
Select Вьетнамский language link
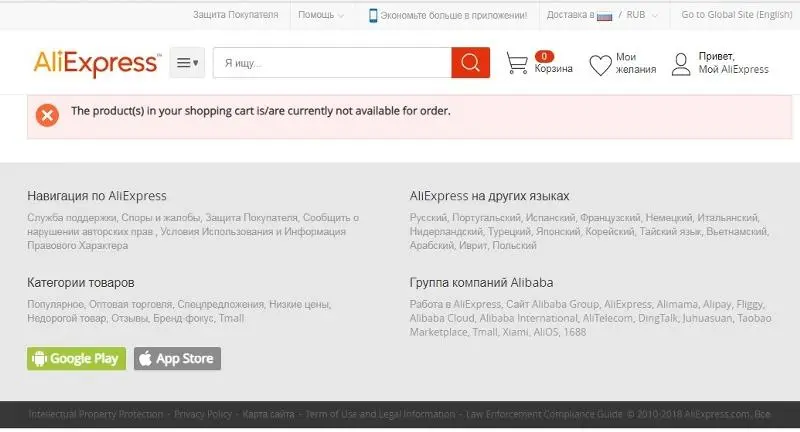(736, 232)
